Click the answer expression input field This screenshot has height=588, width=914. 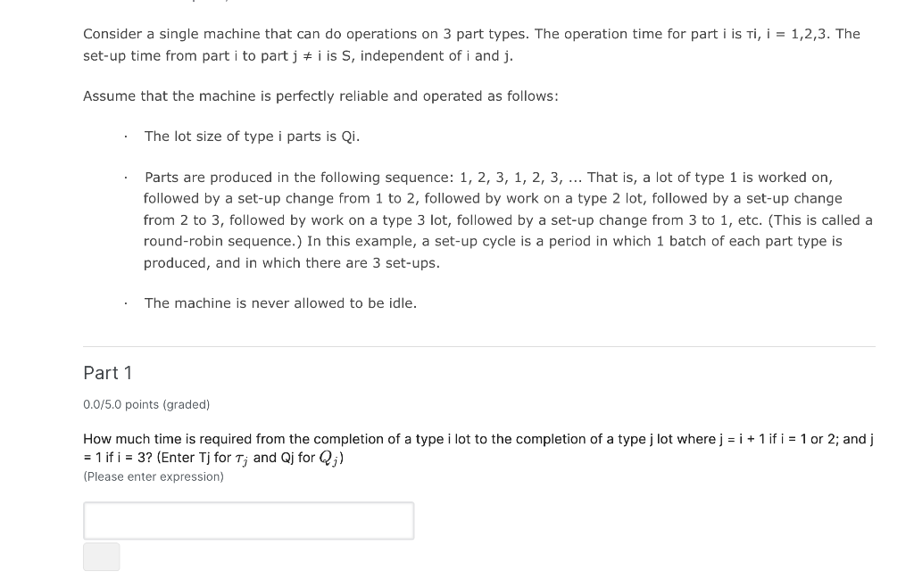point(248,520)
